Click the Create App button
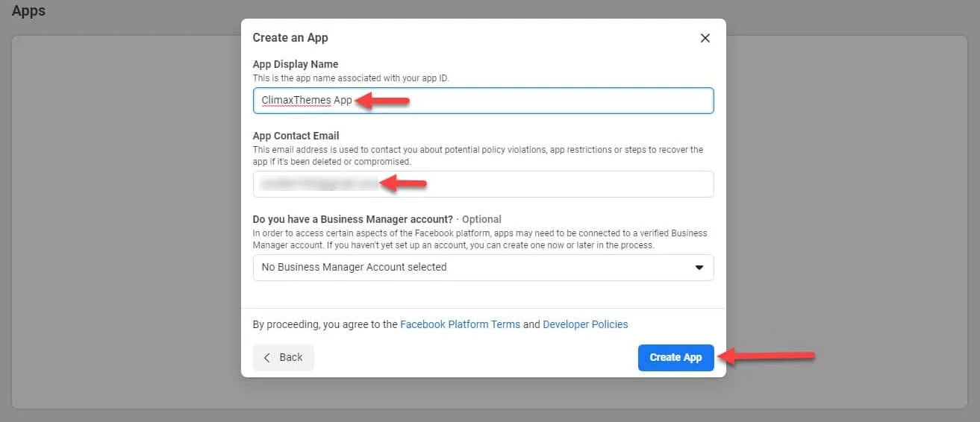980x422 pixels. (x=675, y=358)
